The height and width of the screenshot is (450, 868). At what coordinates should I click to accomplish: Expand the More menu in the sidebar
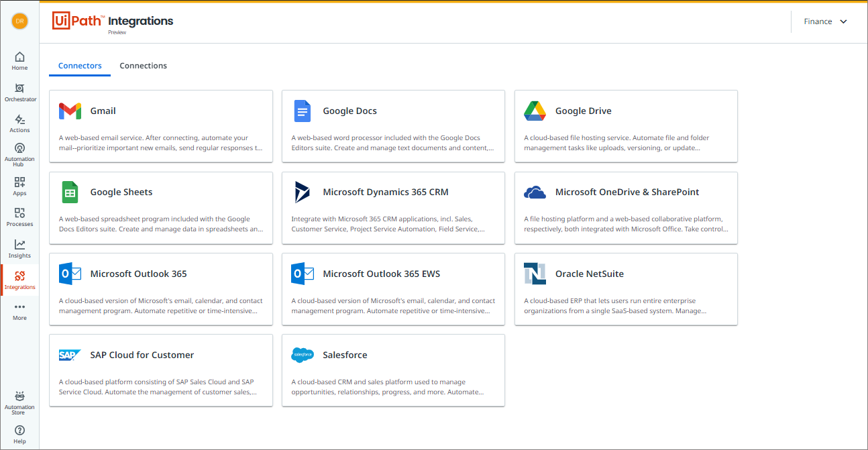19,311
